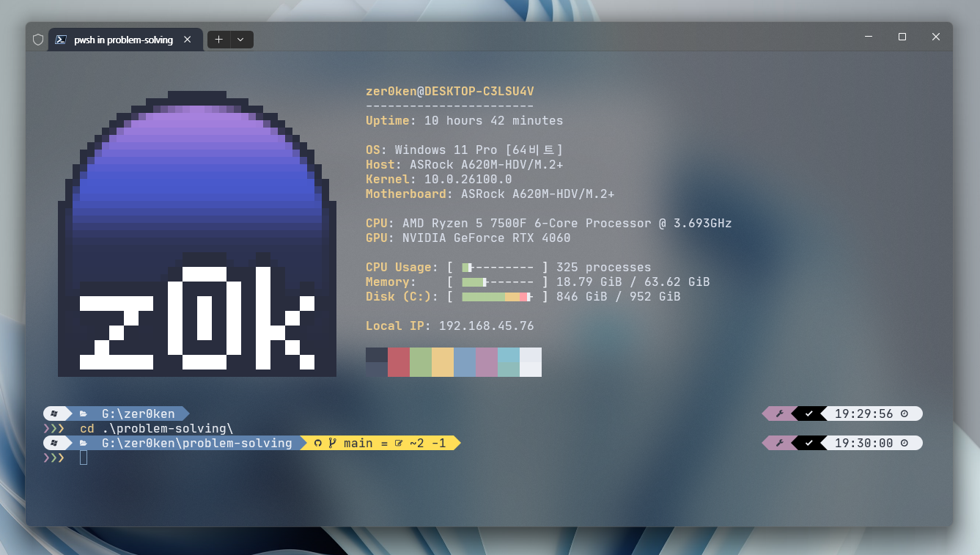Click the Motherboard ASRock line
This screenshot has width=980, height=555.
pyautogui.click(x=490, y=194)
